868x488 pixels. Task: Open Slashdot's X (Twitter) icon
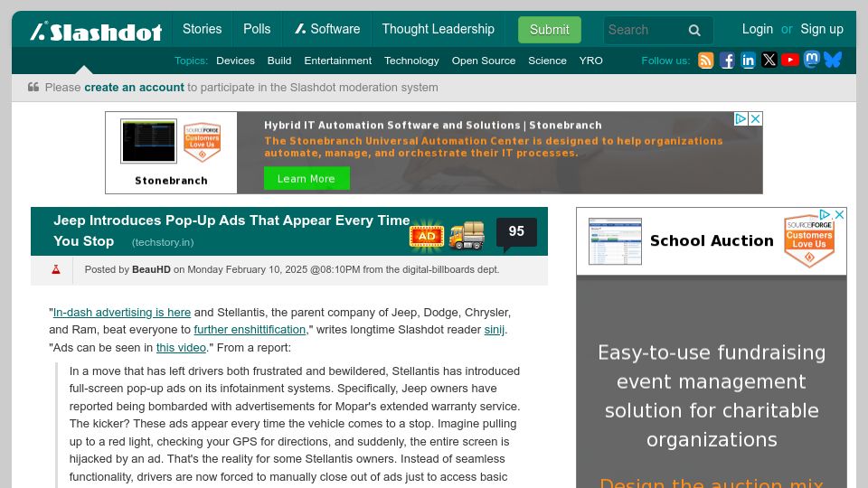[769, 60]
